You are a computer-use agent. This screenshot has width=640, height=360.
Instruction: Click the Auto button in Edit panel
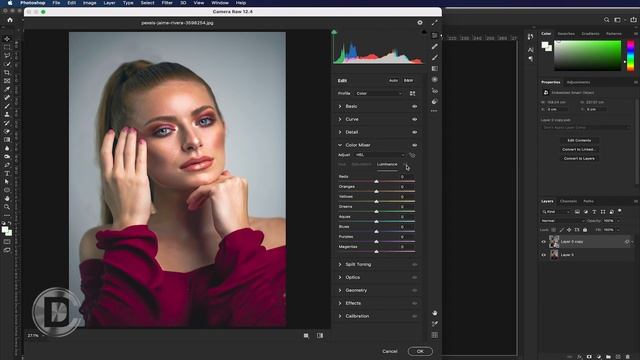[393, 81]
